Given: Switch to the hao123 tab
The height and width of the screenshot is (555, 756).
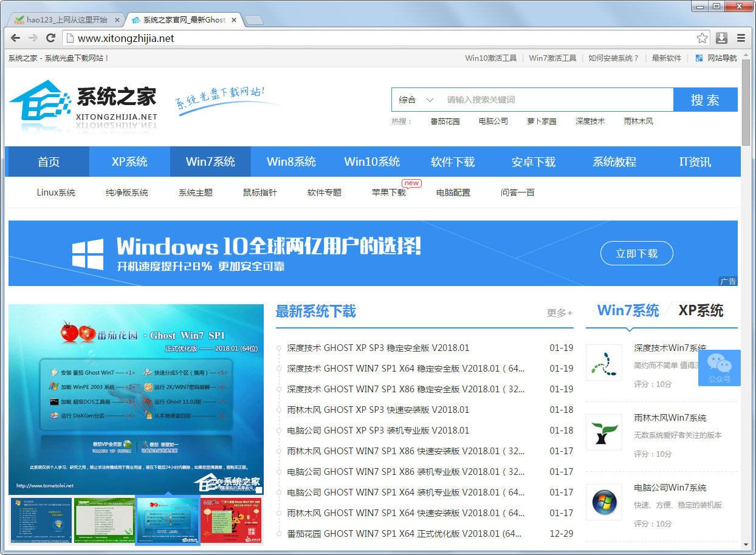Looking at the screenshot, I should point(66,20).
